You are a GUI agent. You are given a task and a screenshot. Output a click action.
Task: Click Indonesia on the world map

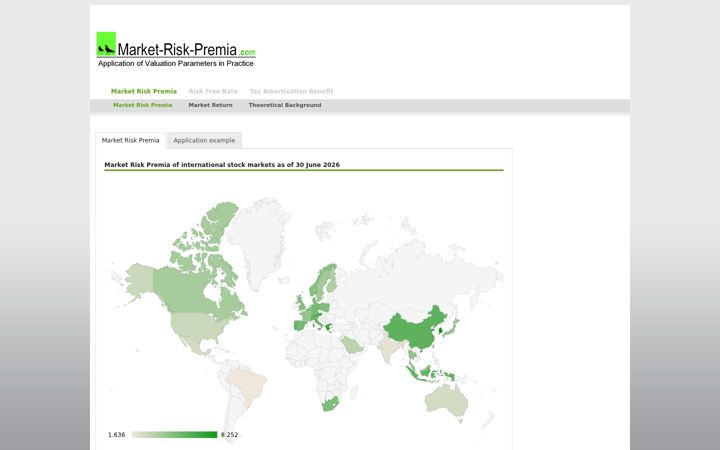click(429, 373)
